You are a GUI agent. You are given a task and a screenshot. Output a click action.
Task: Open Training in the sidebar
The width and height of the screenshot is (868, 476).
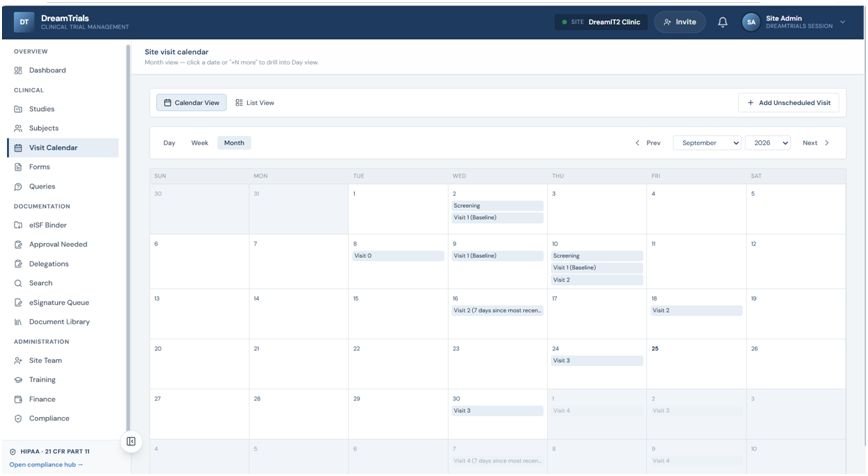[63, 380]
